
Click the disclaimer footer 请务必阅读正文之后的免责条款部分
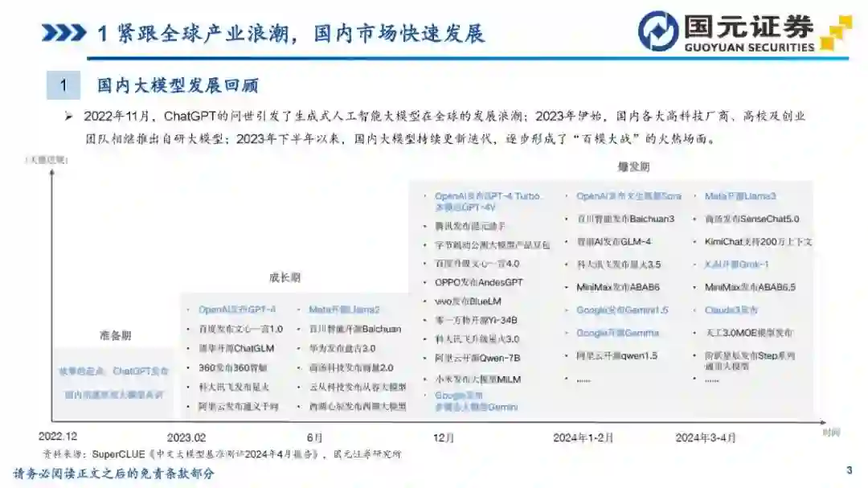(x=113, y=474)
